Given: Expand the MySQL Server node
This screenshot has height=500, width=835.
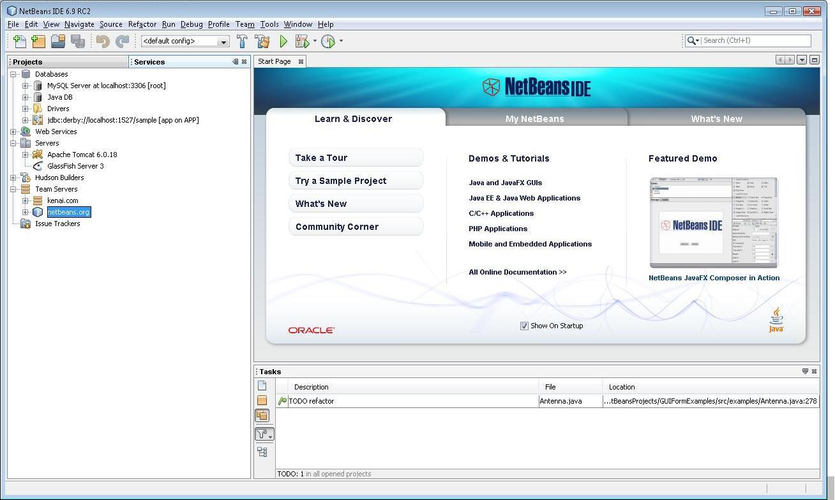Looking at the screenshot, I should coord(25,86).
